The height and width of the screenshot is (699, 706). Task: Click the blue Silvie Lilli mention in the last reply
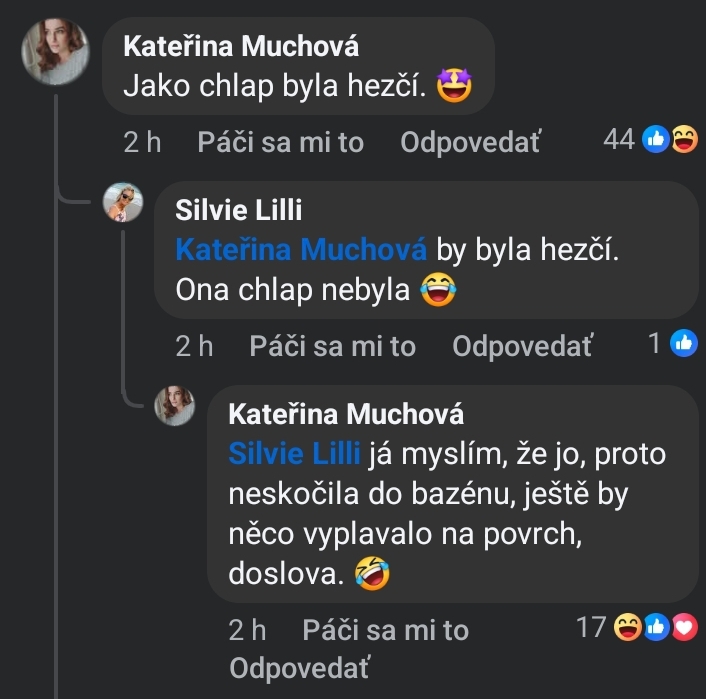pyautogui.click(x=294, y=453)
